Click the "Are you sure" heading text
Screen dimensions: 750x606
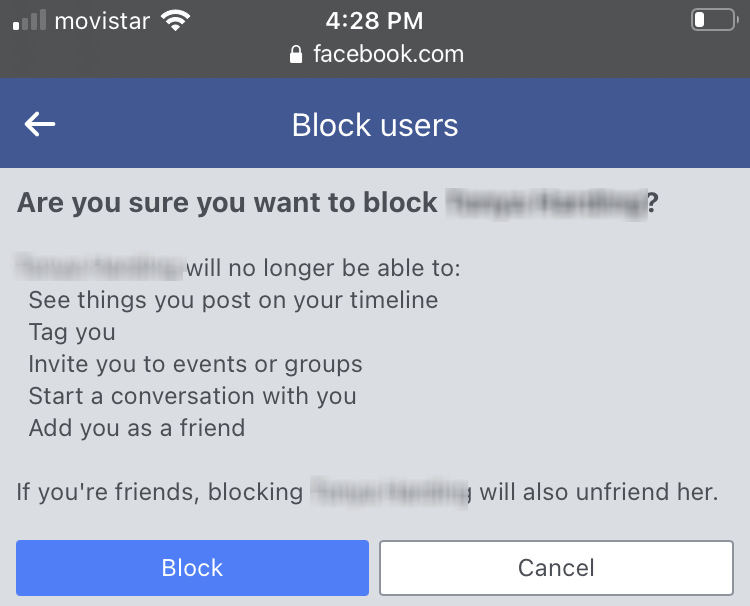pyautogui.click(x=227, y=204)
